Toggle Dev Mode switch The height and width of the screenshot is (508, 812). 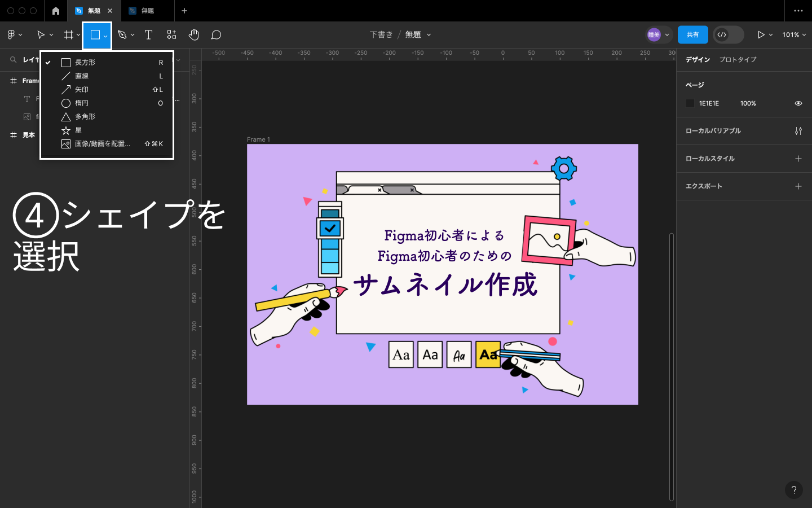pyautogui.click(x=728, y=35)
